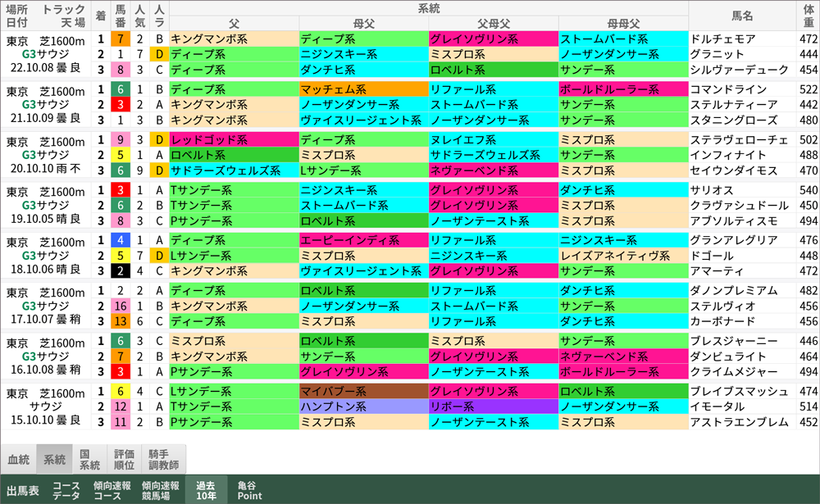Click ハンプトン系 cell in イモータル row
The height and width of the screenshot is (504, 820).
[x=363, y=406]
